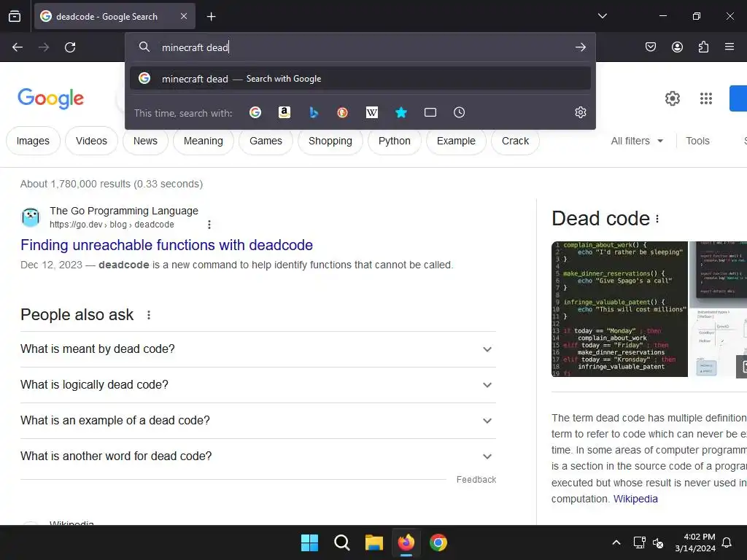Expand 'What is an example of a dead code?'
The image size is (747, 560).
click(258, 421)
